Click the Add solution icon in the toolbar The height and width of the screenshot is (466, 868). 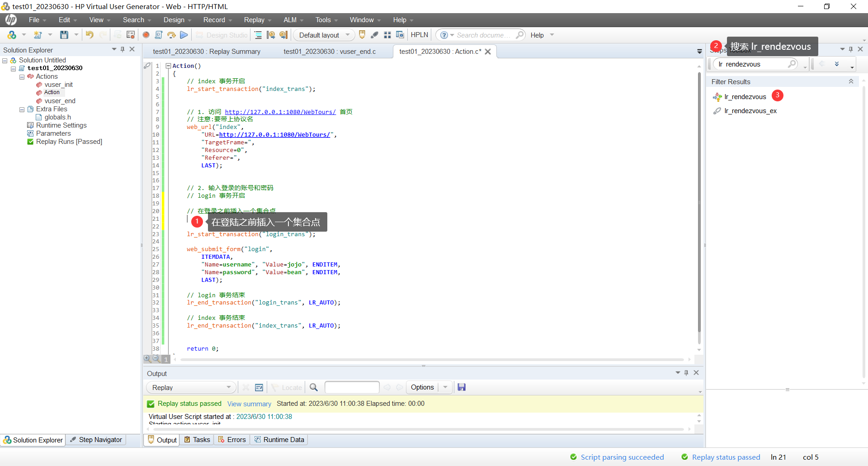(12, 35)
